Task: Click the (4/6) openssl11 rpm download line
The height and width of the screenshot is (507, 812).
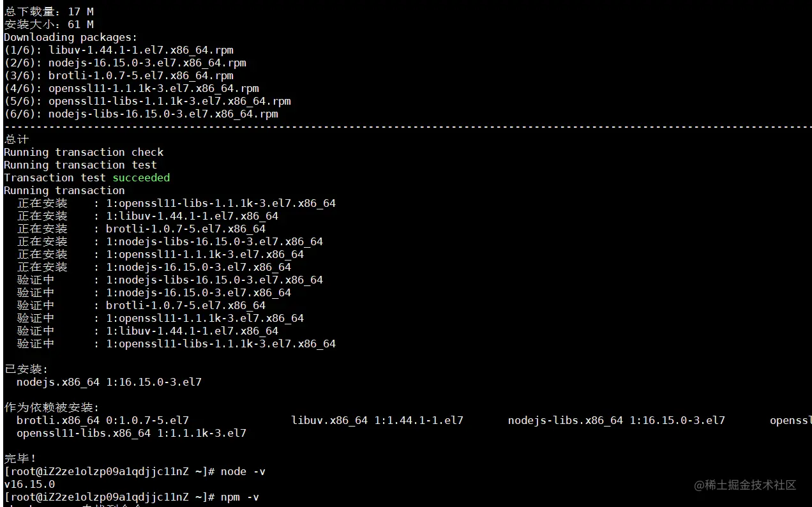Action: click(x=131, y=88)
